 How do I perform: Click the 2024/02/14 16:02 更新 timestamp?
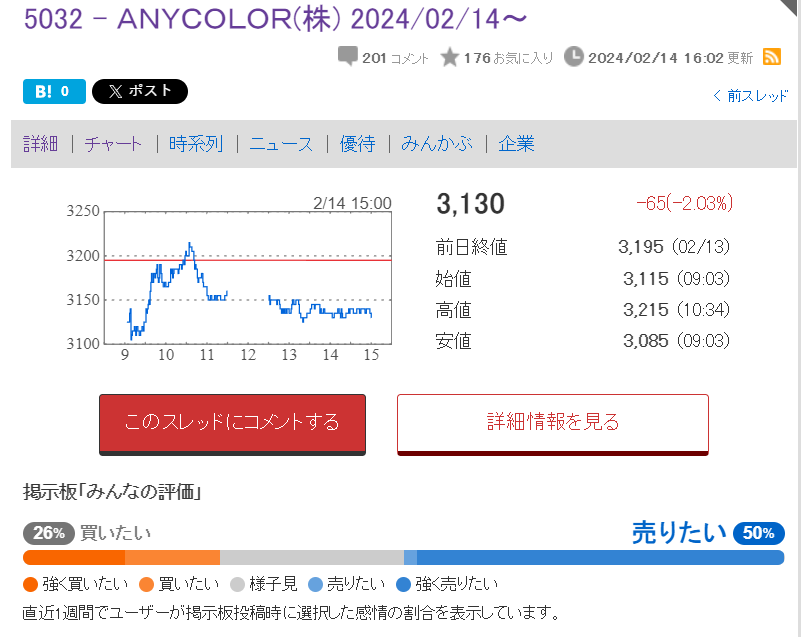click(670, 58)
